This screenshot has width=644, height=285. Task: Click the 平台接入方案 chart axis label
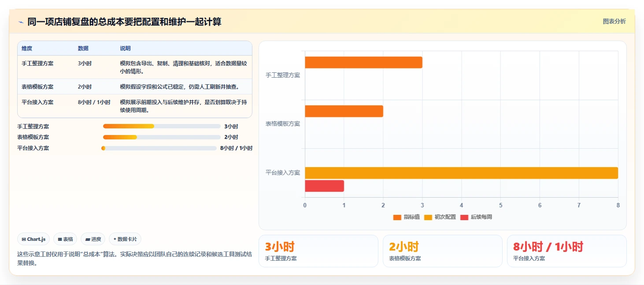tap(283, 173)
